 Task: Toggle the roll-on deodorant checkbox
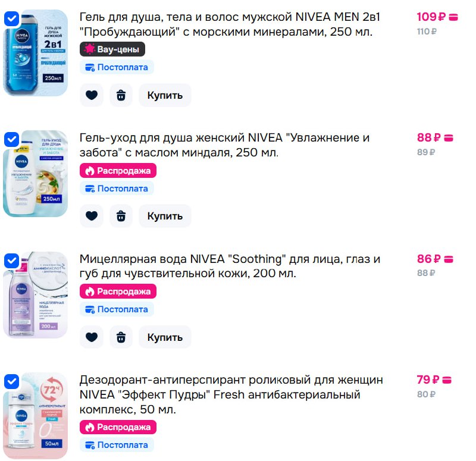click(12, 381)
